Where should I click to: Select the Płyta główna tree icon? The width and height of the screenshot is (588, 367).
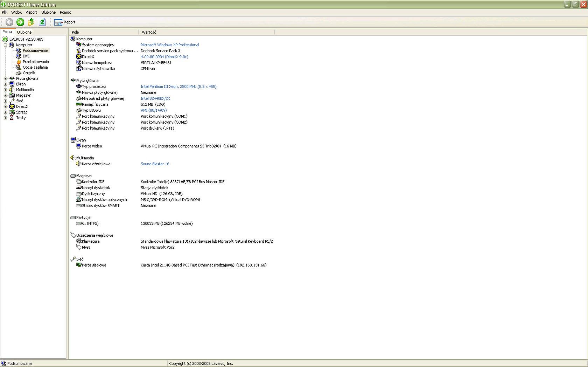pyautogui.click(x=12, y=78)
